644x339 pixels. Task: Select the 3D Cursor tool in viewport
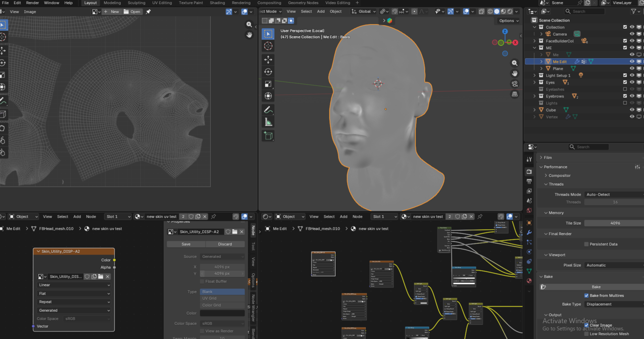(268, 46)
